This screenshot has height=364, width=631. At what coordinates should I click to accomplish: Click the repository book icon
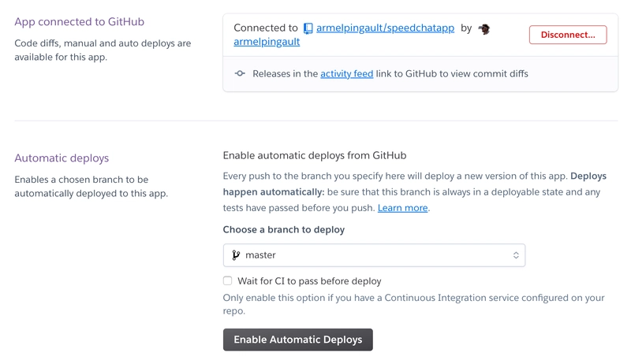[308, 28]
